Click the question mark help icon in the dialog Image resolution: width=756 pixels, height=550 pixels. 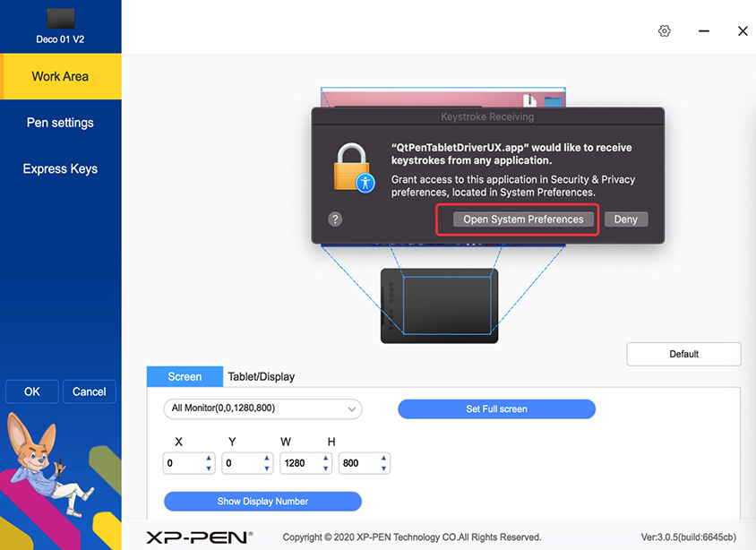click(335, 218)
